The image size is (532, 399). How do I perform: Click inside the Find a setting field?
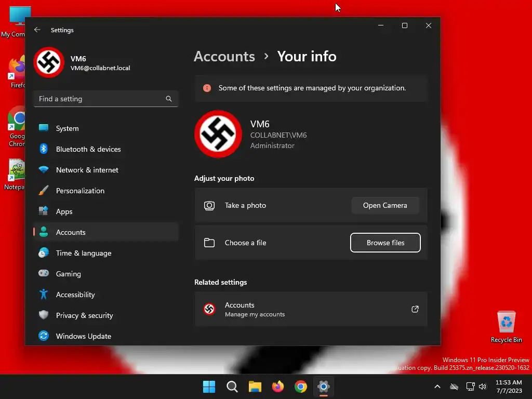coord(106,99)
